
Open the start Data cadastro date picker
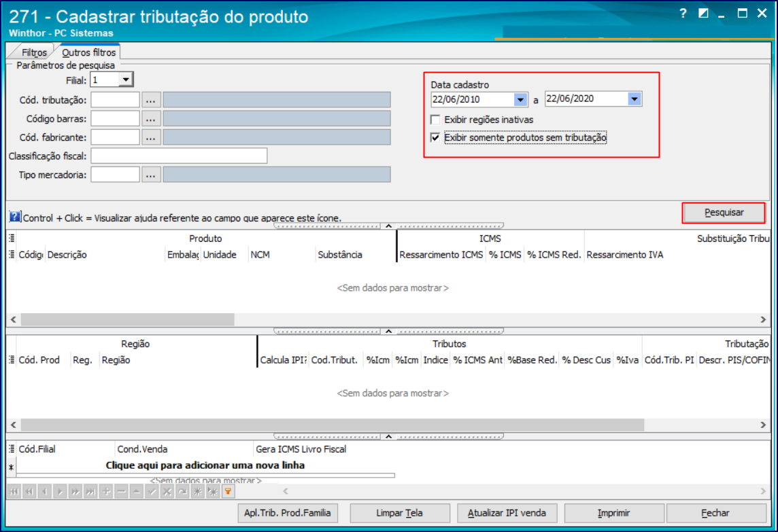coord(520,100)
